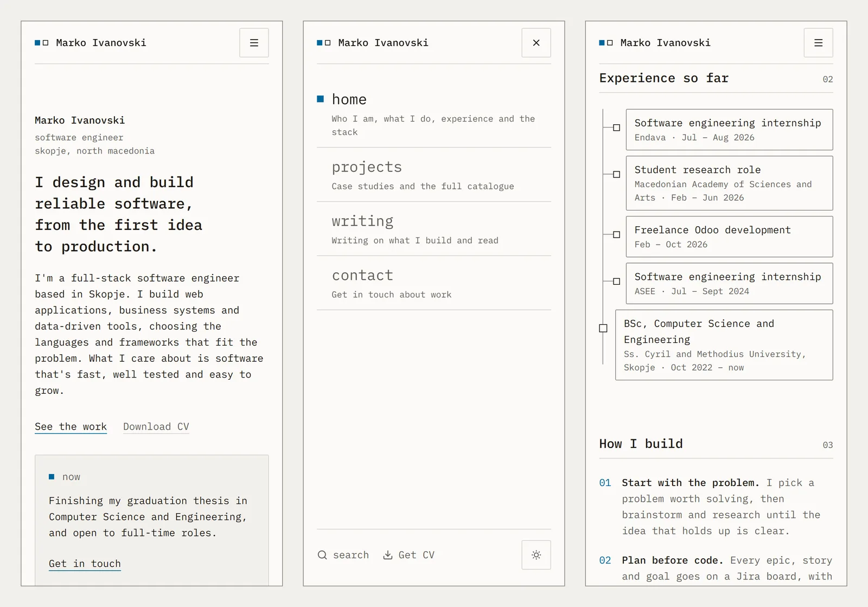Click the blue square bullet beside now
868x607 pixels.
(x=52, y=477)
